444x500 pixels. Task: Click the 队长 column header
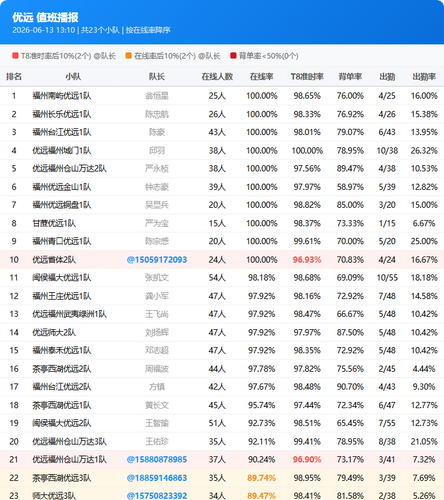click(157, 77)
